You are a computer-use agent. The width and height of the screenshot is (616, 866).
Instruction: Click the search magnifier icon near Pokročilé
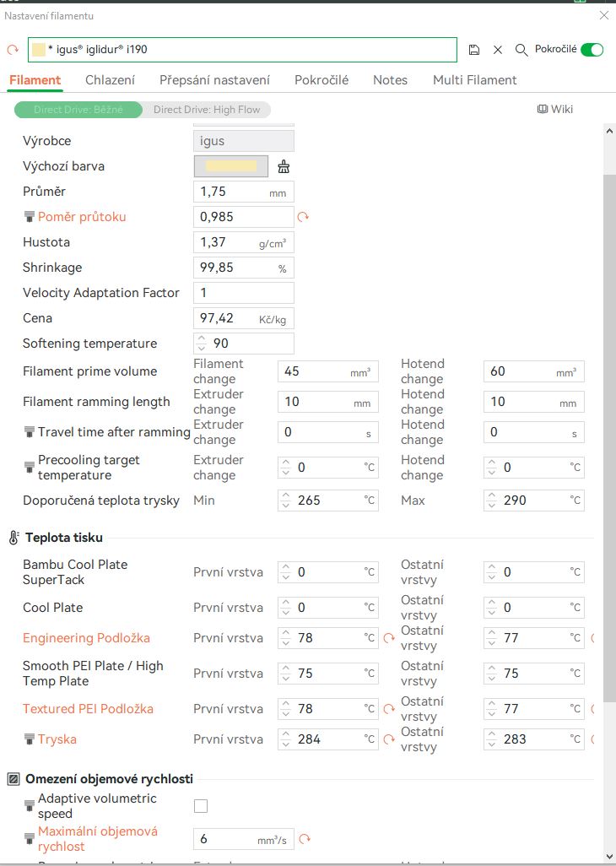[521, 50]
